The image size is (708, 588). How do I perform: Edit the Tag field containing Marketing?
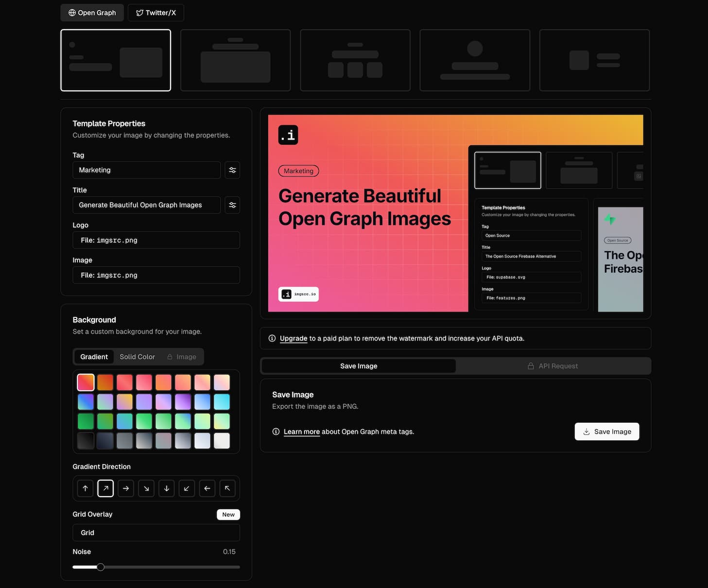147,170
